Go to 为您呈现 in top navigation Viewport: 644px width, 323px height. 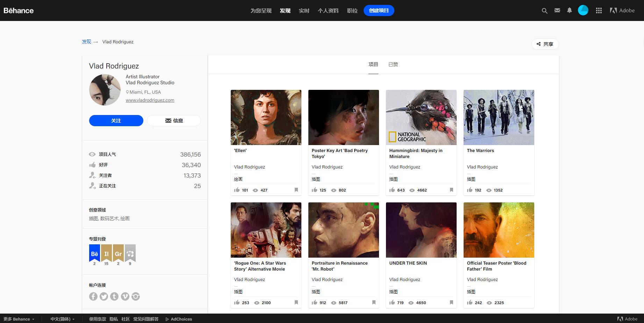point(261,10)
